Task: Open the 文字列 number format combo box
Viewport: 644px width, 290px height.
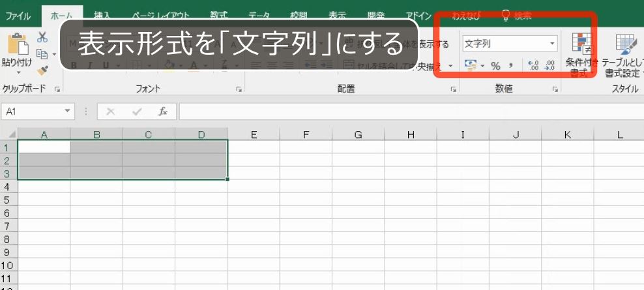Action: pyautogui.click(x=510, y=44)
